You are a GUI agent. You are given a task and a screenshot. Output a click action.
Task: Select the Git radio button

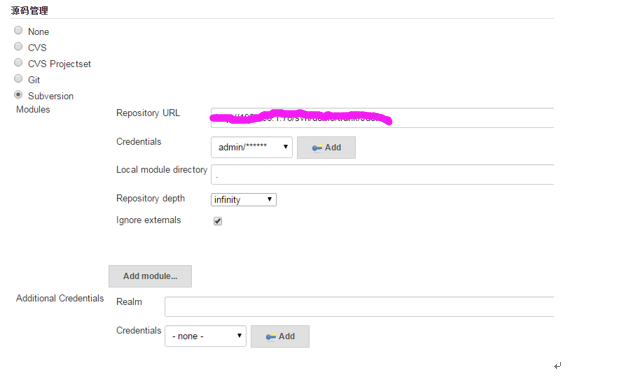[x=18, y=79]
